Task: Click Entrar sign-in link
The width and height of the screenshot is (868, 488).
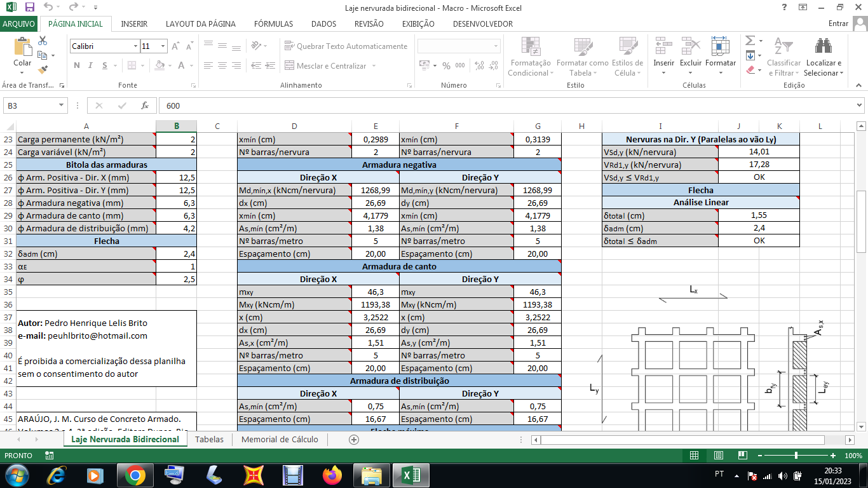Action: tap(839, 24)
